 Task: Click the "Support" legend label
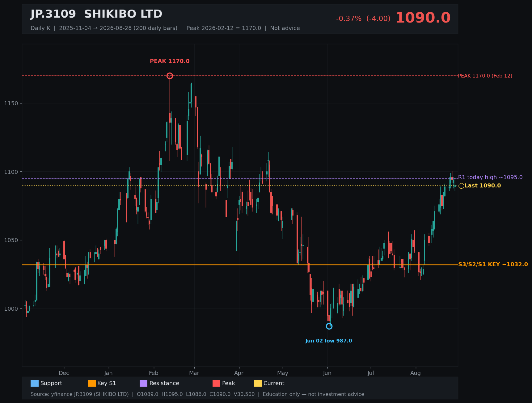tap(51, 383)
